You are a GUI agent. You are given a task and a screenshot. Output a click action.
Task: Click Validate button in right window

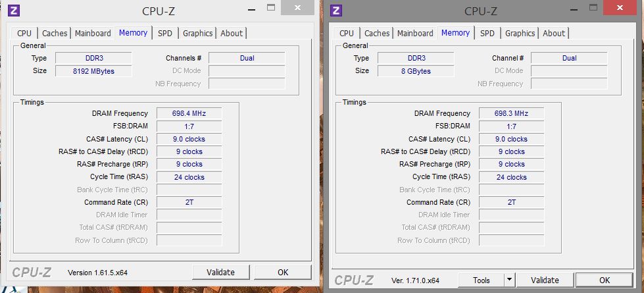coord(545,280)
